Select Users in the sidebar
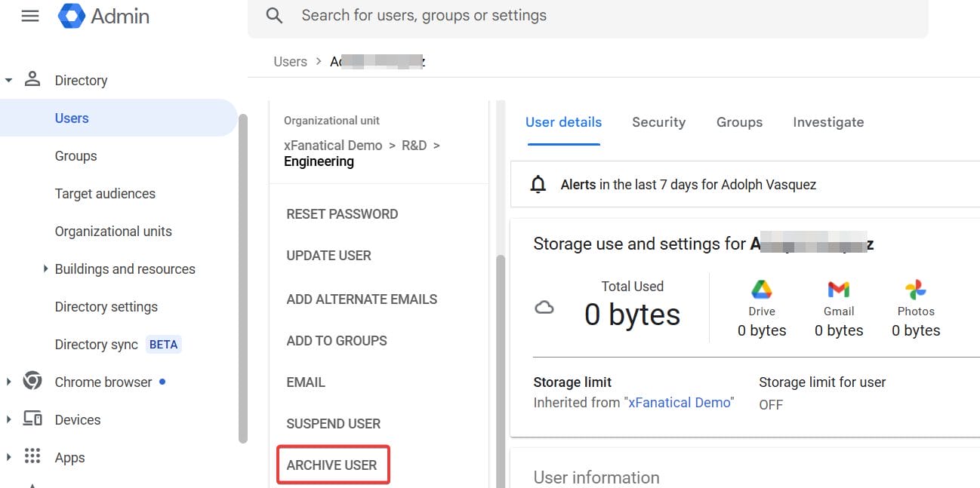 point(119,118)
